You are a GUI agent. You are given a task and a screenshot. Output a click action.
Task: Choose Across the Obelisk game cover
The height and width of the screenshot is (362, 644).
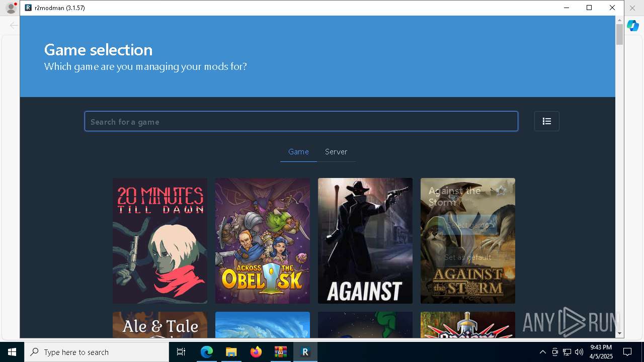[x=263, y=241]
